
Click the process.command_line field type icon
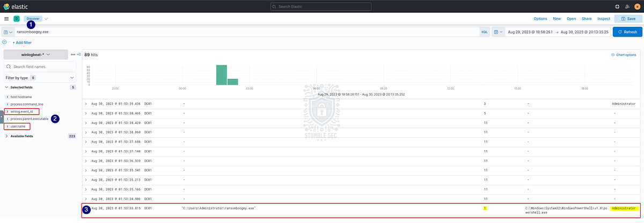point(8,104)
